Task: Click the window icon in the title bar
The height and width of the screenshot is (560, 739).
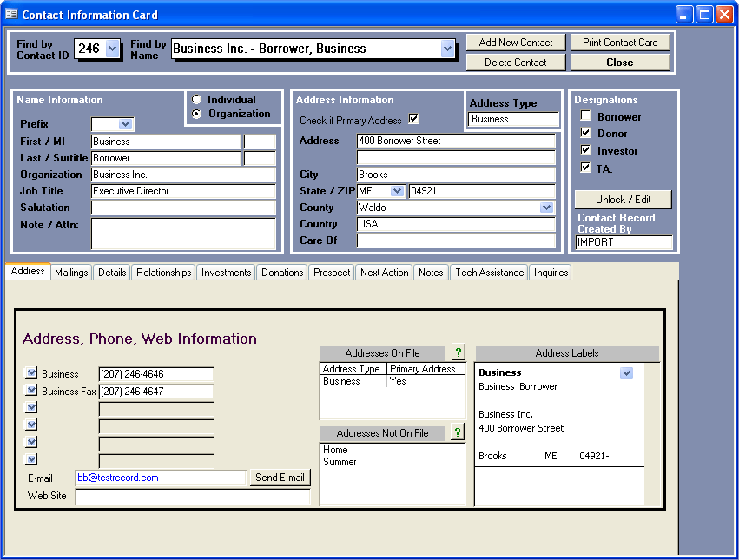Action: [x=11, y=15]
